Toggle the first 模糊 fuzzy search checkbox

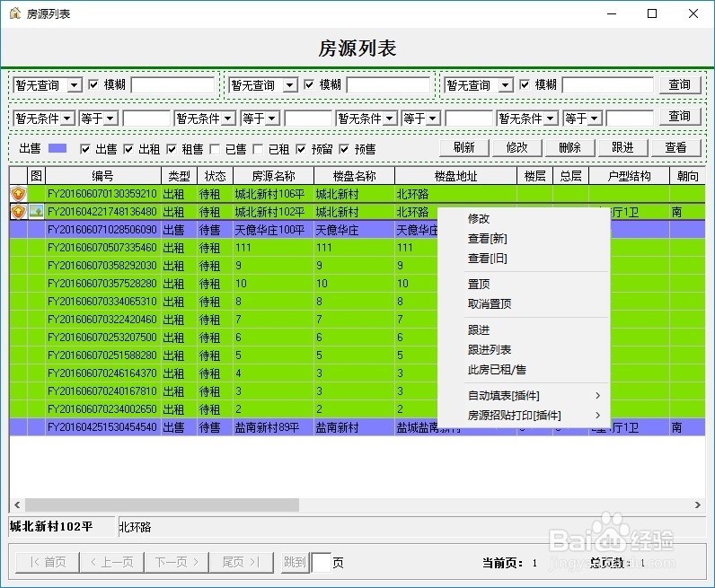coord(93,84)
